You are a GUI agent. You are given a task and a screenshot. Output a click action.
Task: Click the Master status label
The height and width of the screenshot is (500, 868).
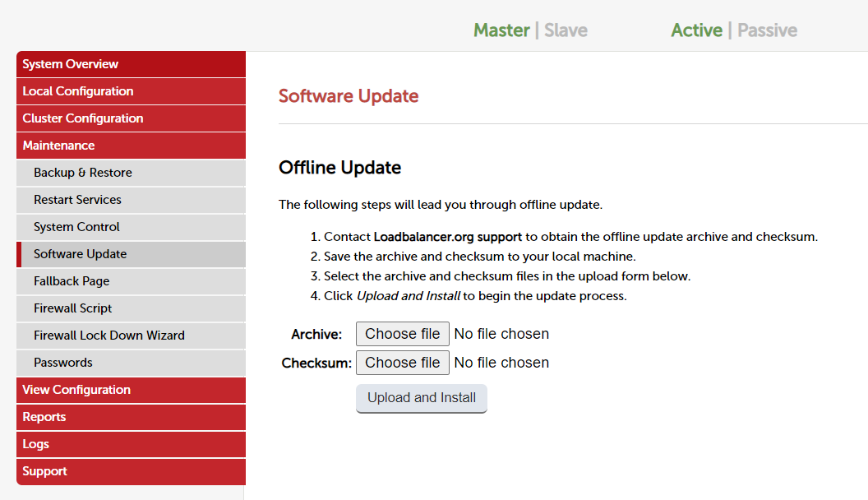[x=501, y=30]
